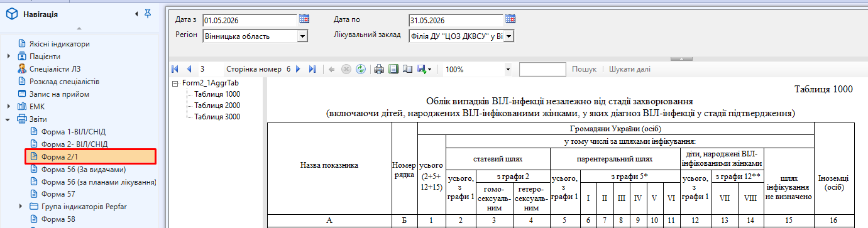Click the 'Номер рядка' column header

404,169
